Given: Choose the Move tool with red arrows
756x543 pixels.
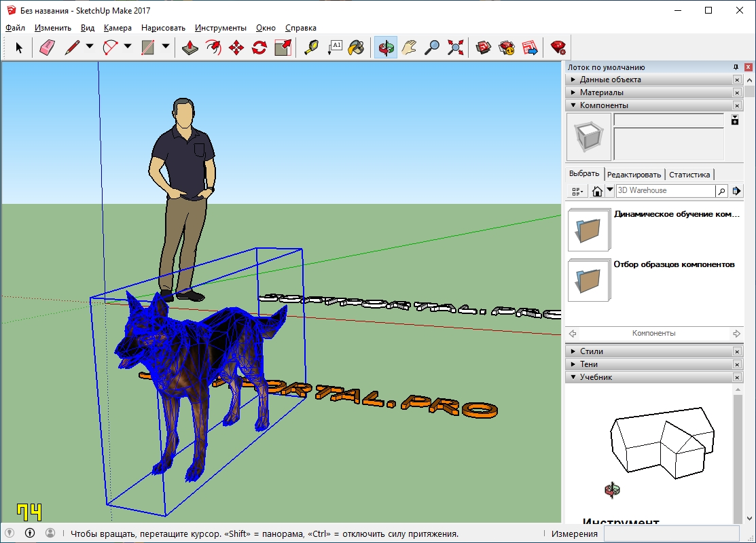Looking at the screenshot, I should 236,48.
